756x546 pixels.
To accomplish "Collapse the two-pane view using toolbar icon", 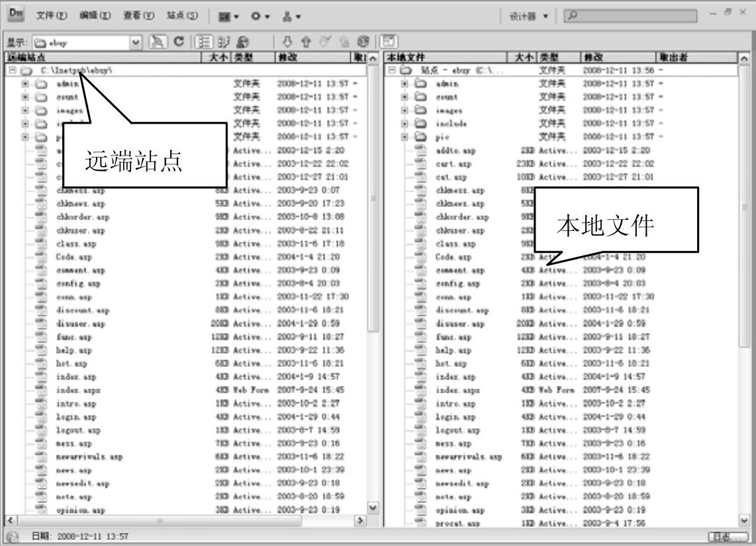I will 388,42.
